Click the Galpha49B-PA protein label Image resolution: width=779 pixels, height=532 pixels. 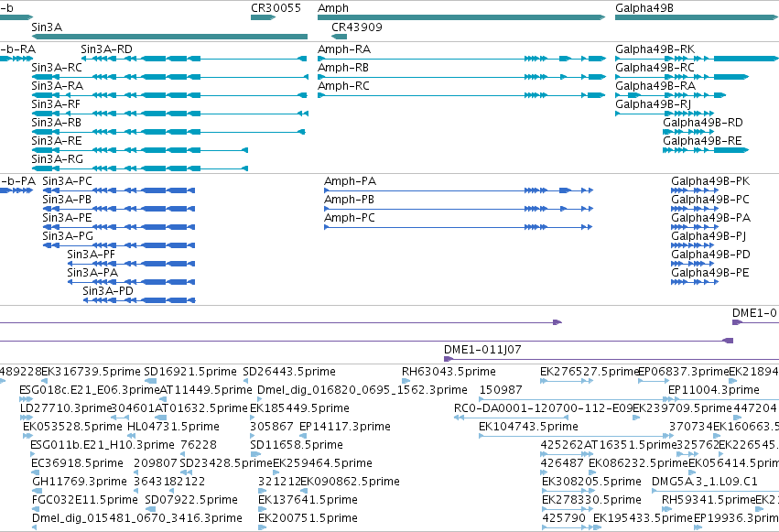tap(711, 218)
